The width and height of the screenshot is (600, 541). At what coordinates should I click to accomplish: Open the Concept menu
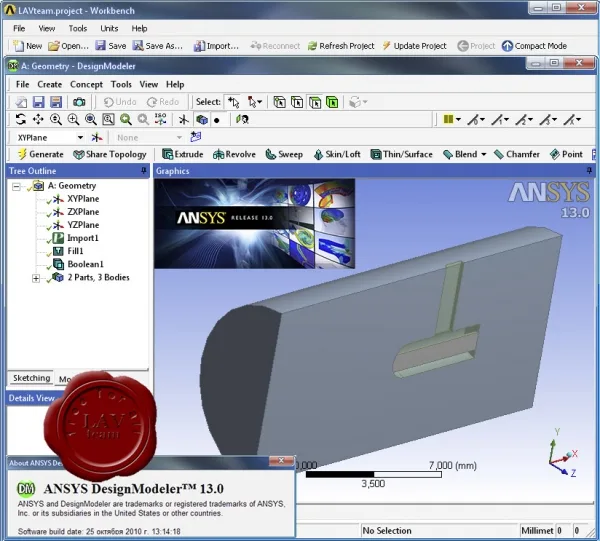click(x=86, y=84)
